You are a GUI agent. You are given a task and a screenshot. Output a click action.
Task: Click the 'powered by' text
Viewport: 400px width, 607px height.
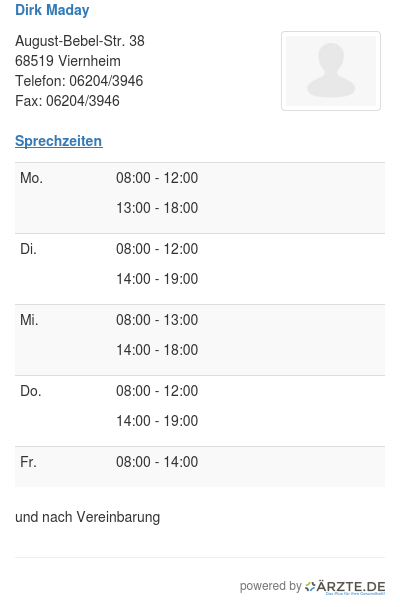tap(270, 586)
